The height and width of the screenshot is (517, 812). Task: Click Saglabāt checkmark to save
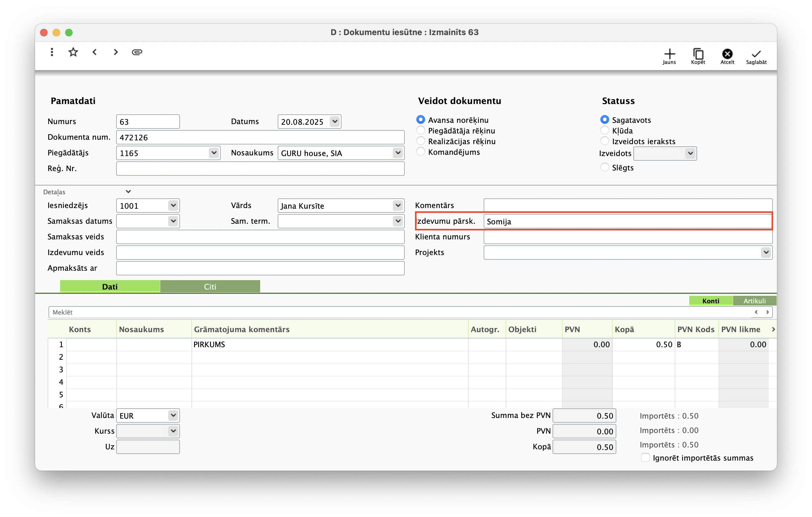(x=756, y=54)
